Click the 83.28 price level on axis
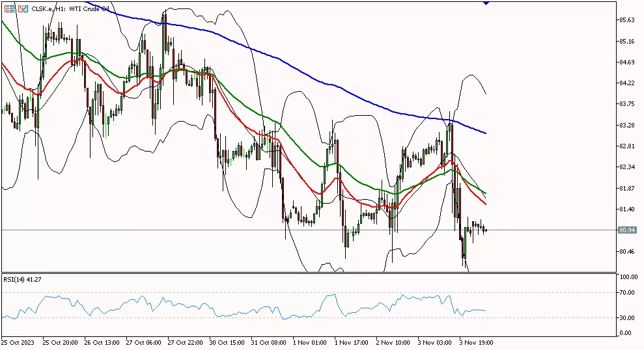Image resolution: width=644 pixels, height=350 pixels. tap(627, 125)
